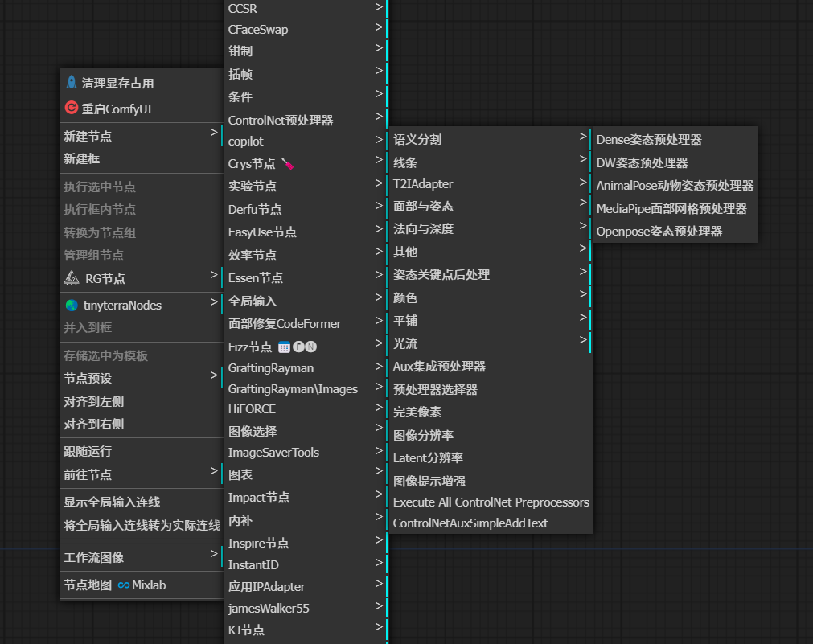Open the Derfu节点 category
Viewport: 813px width, 644px height.
click(x=306, y=209)
